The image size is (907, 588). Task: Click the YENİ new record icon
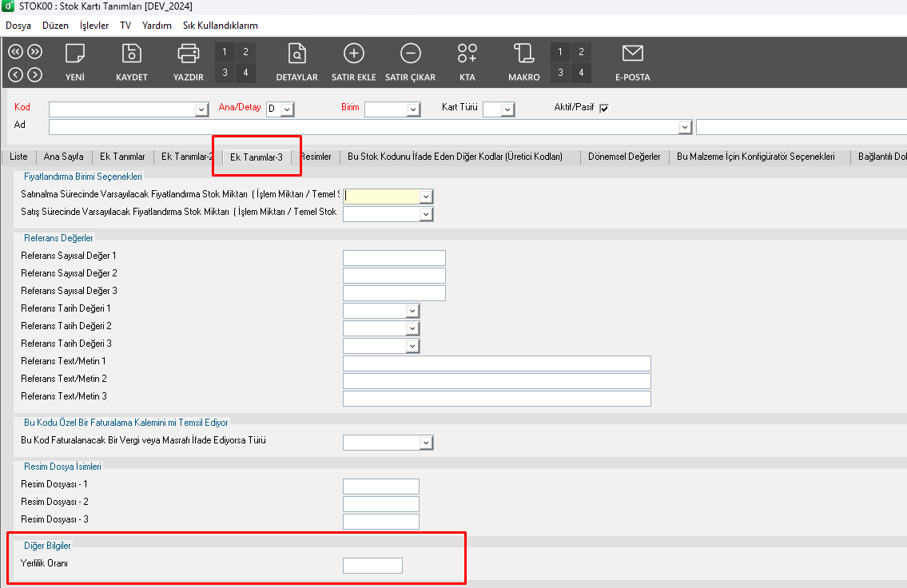click(75, 54)
